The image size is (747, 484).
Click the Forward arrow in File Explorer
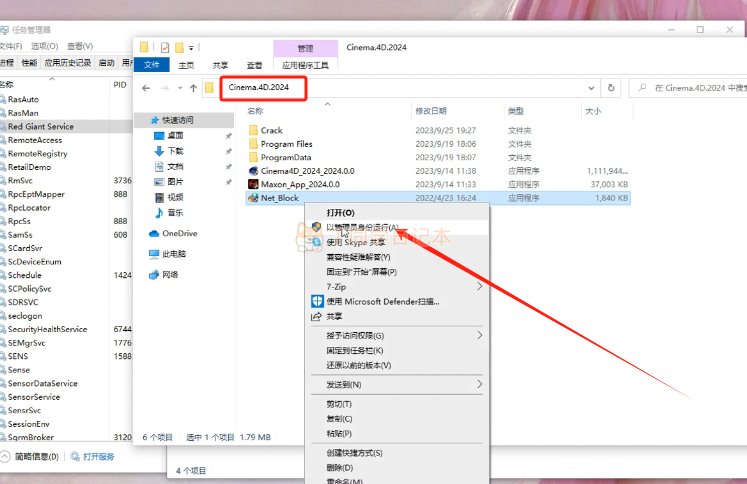coord(165,88)
